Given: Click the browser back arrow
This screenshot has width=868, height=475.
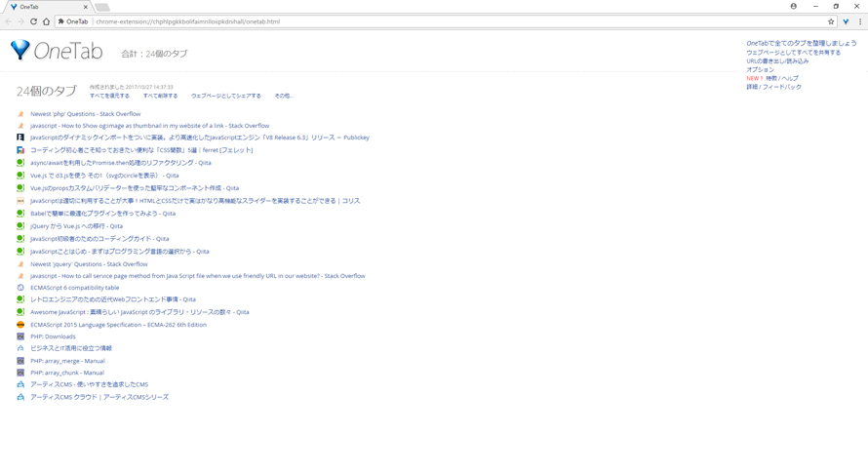Looking at the screenshot, I should pos(9,21).
